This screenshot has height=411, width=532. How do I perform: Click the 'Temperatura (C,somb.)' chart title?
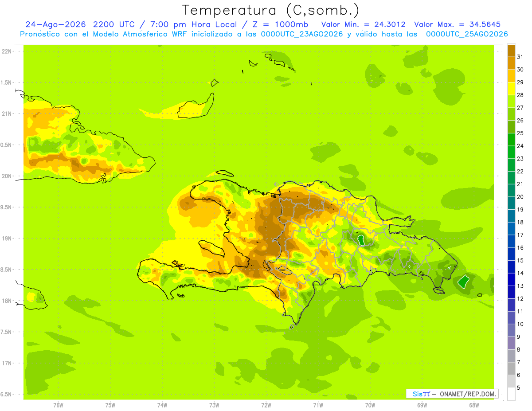(x=270, y=10)
